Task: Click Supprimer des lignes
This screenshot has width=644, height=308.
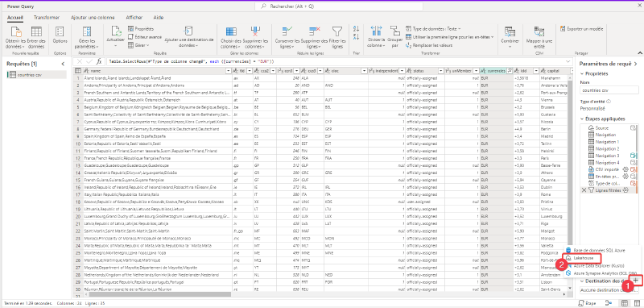Action: click(314, 38)
